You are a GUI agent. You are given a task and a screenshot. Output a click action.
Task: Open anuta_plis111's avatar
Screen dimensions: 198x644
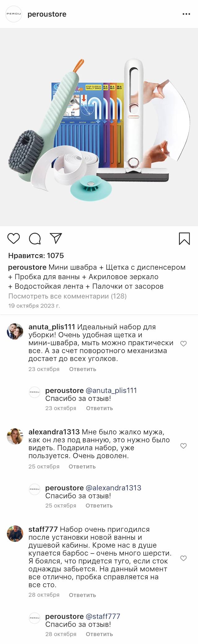15,332
